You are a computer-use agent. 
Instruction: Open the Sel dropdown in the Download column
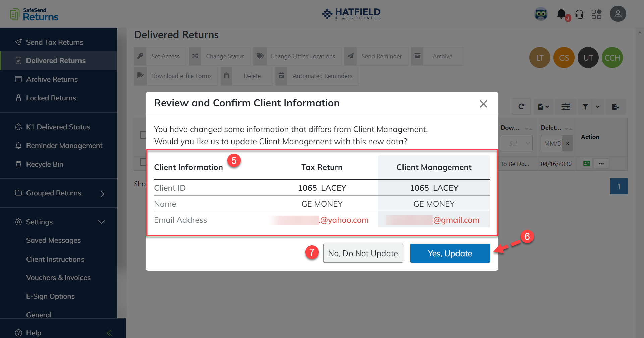pos(517,143)
